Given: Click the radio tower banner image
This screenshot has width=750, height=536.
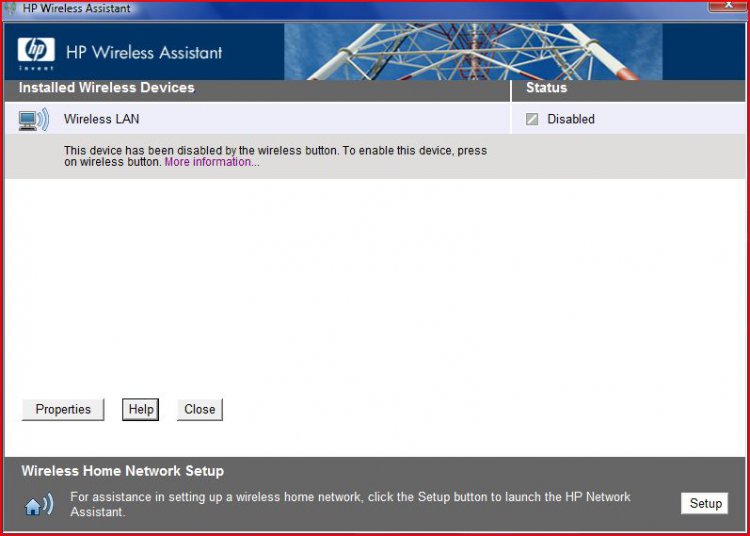Looking at the screenshot, I should 473,52.
